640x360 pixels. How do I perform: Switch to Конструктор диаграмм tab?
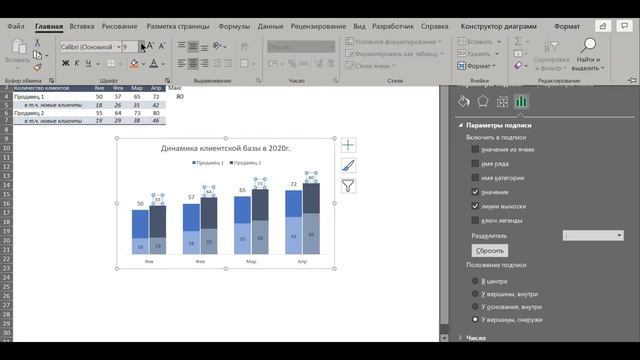coord(498,26)
